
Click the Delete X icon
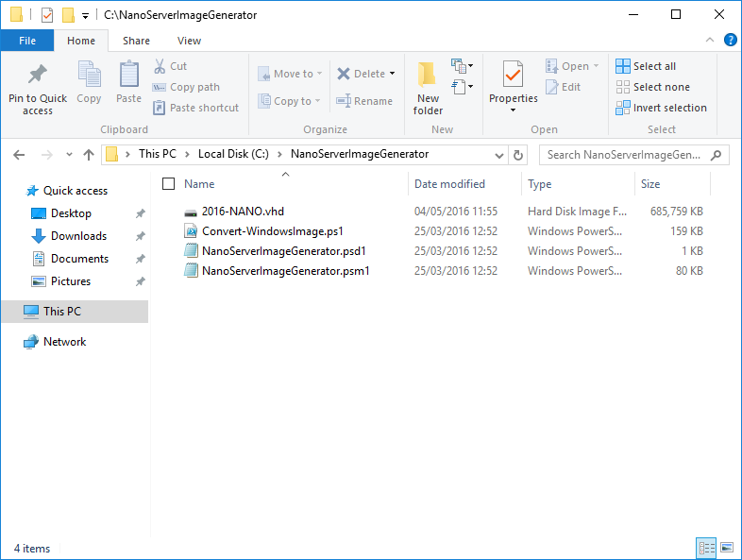point(344,74)
